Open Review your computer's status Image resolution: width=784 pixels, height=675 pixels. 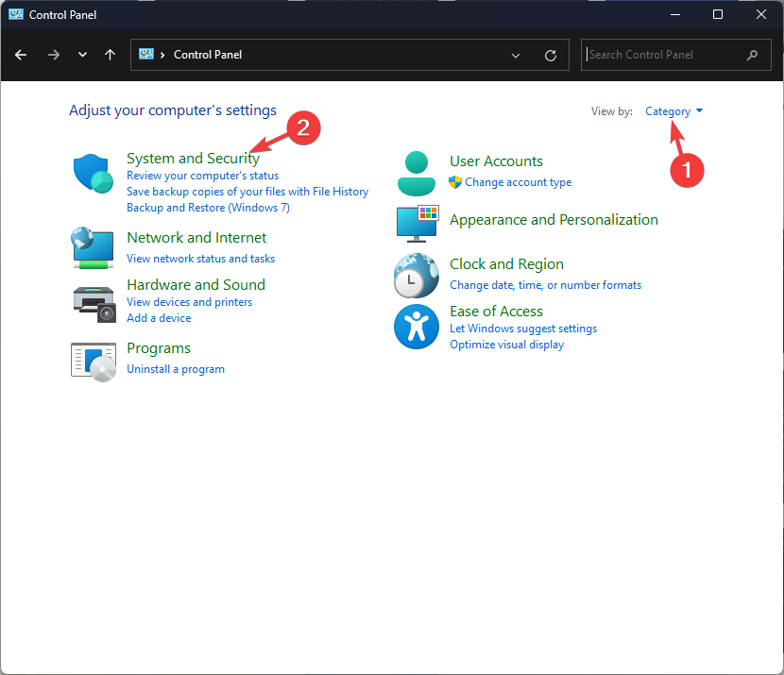pyautogui.click(x=202, y=176)
